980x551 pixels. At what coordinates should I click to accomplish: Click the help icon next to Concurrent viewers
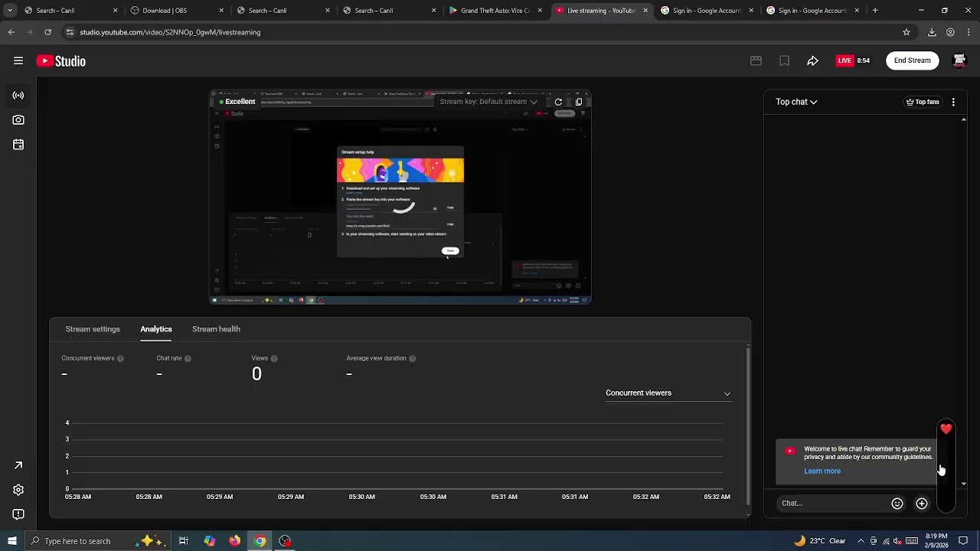[x=120, y=358]
